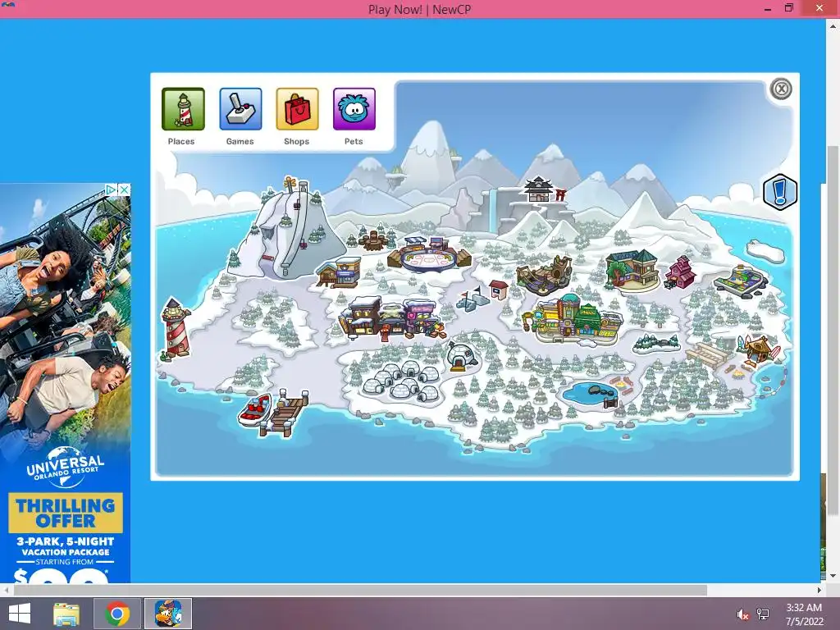Click the scrollbar left arrow

click(x=6, y=590)
